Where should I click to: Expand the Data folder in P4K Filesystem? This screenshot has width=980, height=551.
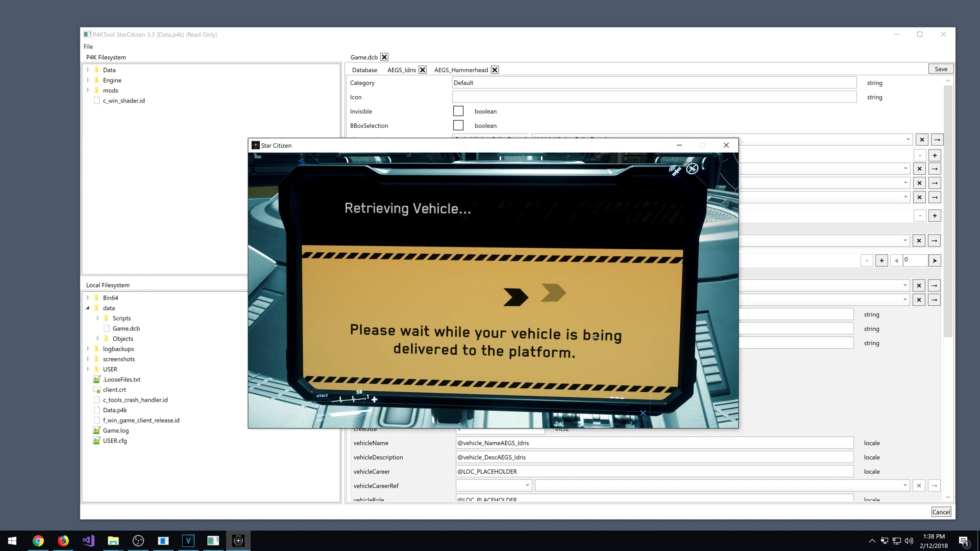pyautogui.click(x=88, y=70)
